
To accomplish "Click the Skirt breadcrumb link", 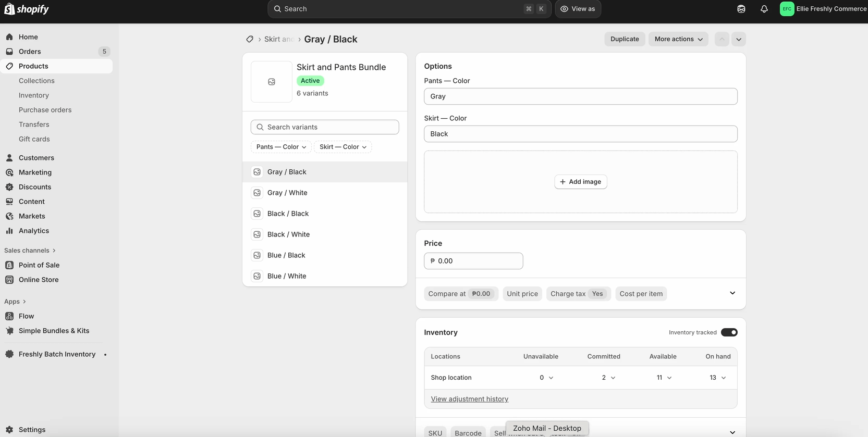I will (278, 39).
